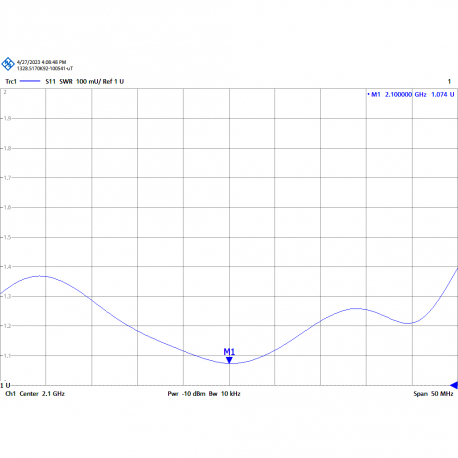Click the diagram number 1 label
Viewport: 458px width, 458px height.
(x=449, y=81)
